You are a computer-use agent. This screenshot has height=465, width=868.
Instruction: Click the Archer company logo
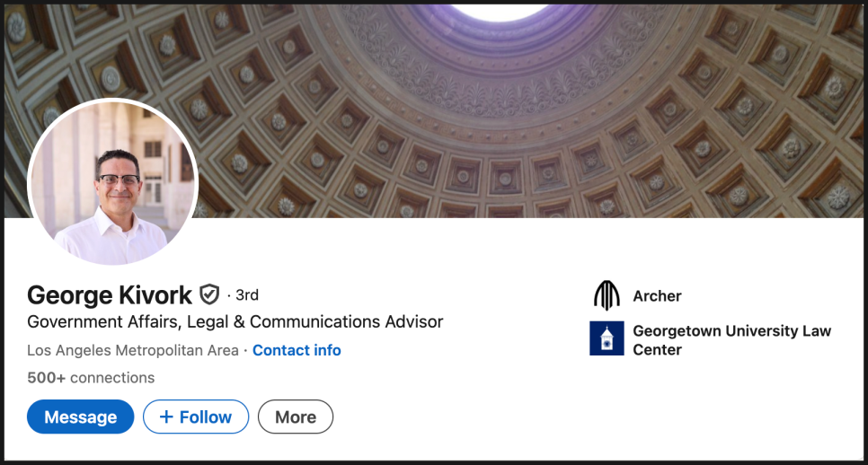(607, 295)
